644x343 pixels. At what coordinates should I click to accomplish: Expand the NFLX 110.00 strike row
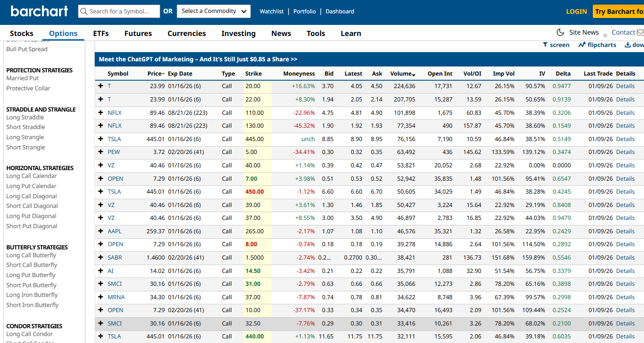pyautogui.click(x=101, y=112)
